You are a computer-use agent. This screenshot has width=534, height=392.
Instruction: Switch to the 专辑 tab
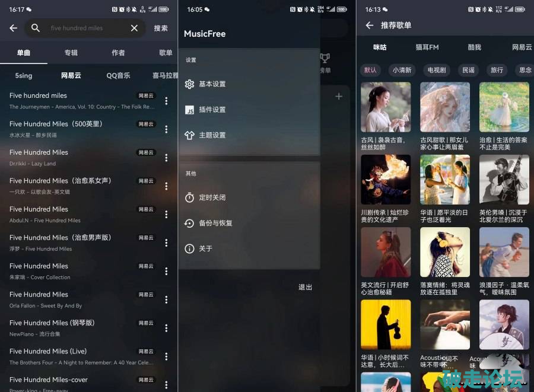[x=71, y=53]
